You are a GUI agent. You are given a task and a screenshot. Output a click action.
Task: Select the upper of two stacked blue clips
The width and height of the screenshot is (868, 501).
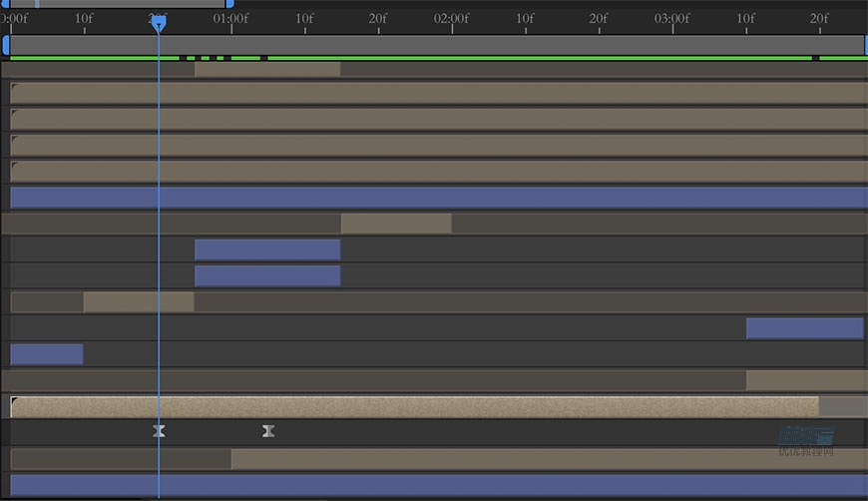267,250
